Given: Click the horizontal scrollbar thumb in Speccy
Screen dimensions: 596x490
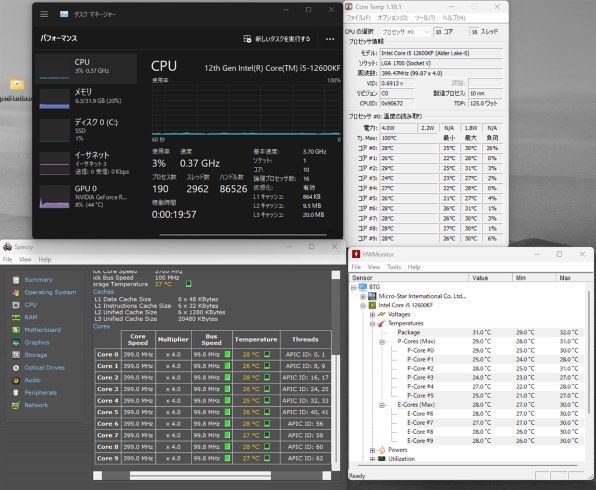Looking at the screenshot, I should coord(200,476).
